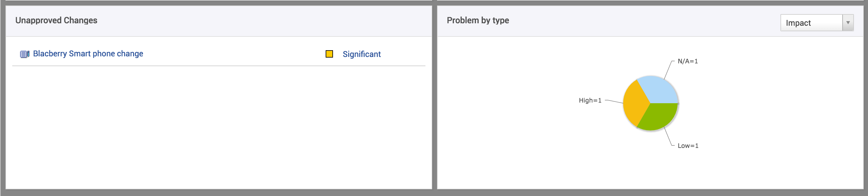Viewport: 868px width, 196px height.
Task: Click the leader line to N/A=1 label
Action: (x=668, y=70)
